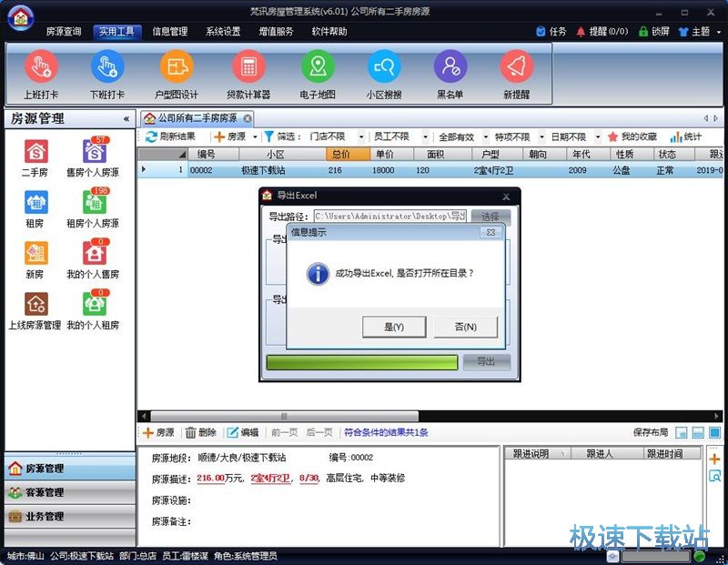This screenshot has height=565, width=728.
Task: Click the export progress bar
Action: tap(362, 362)
